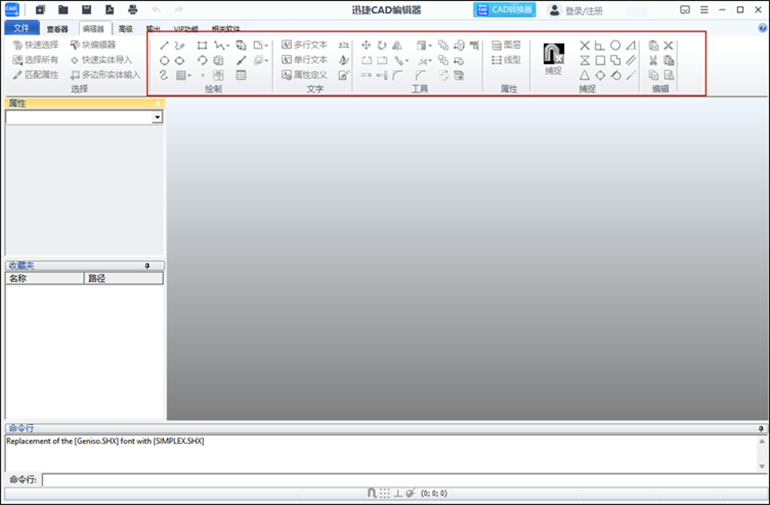Open a file via the folder icon
Screen dimensions: 770x505
63,9
